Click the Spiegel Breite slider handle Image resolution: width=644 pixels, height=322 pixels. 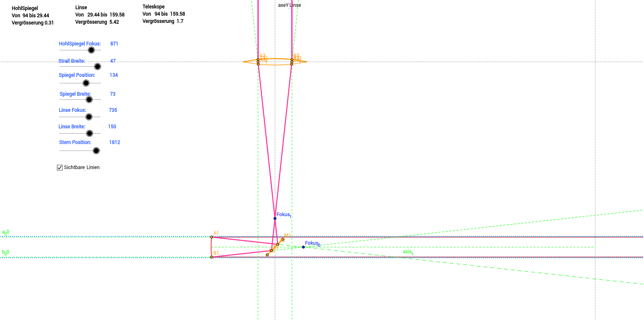click(89, 99)
